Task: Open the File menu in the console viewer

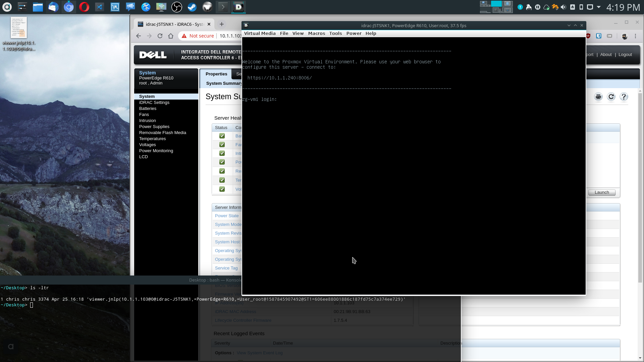Action: (284, 33)
